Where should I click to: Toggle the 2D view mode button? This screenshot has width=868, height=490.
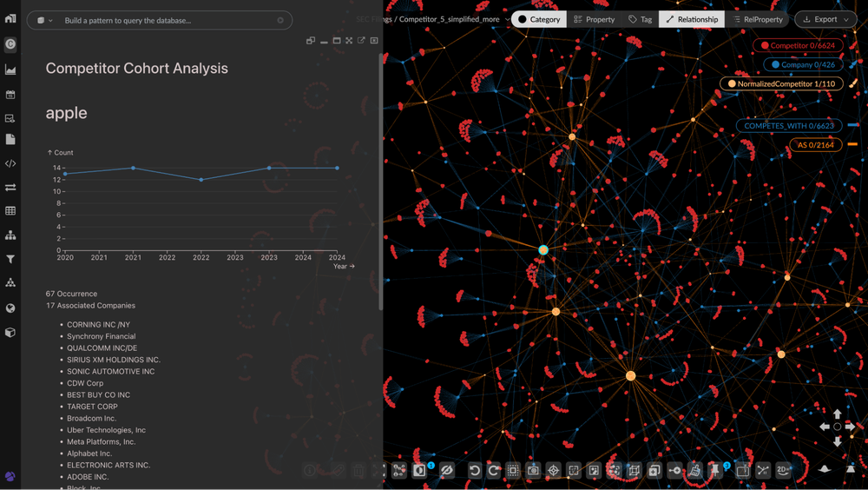[783, 470]
